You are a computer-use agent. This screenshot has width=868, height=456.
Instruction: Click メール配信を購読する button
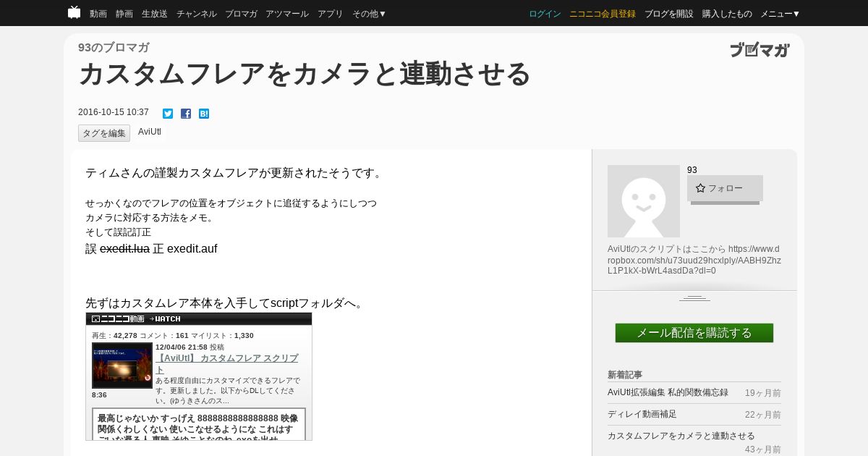tap(694, 333)
